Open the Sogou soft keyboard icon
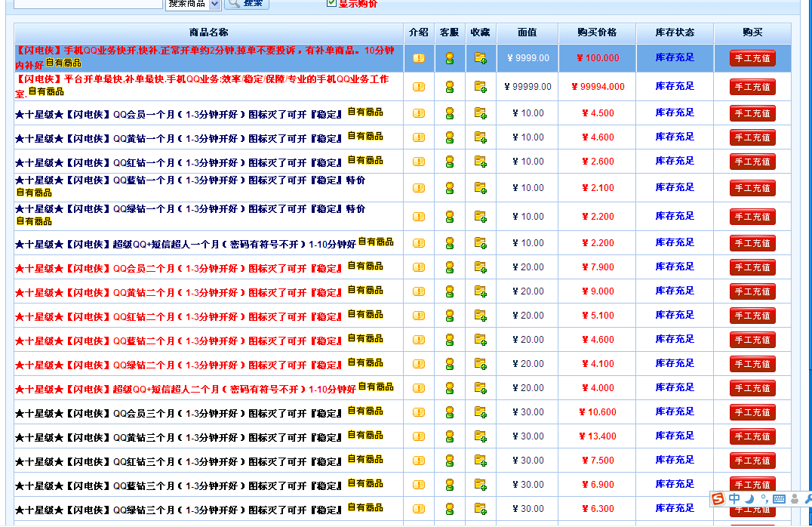Viewport: 812px width, 527px height. pos(779,498)
